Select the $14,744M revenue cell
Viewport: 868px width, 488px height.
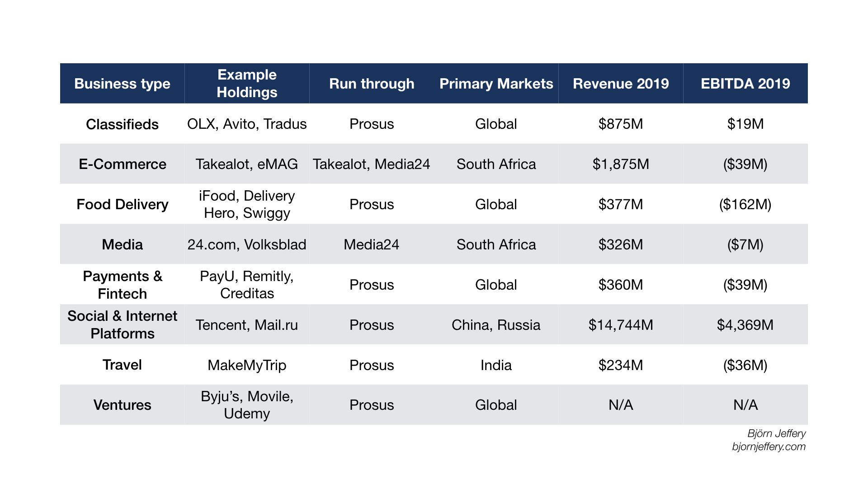click(x=621, y=325)
